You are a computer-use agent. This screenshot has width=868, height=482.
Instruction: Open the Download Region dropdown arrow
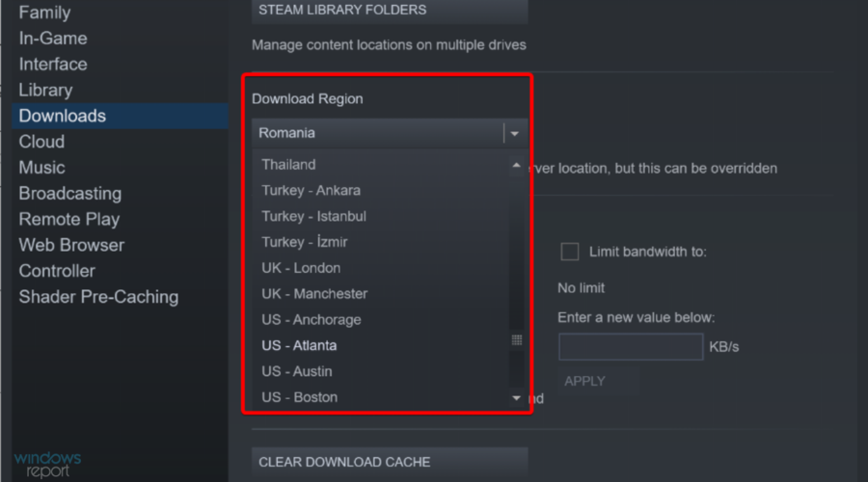tap(515, 133)
